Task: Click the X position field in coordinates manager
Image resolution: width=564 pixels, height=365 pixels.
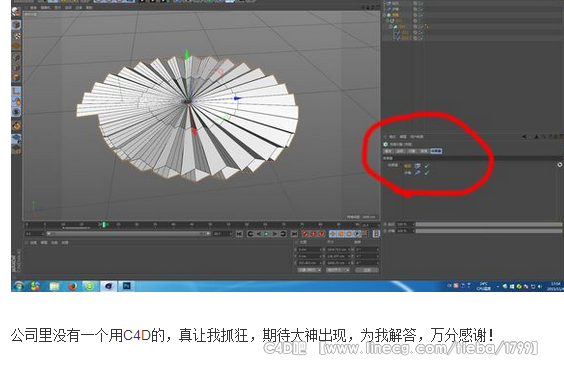Action: point(310,249)
